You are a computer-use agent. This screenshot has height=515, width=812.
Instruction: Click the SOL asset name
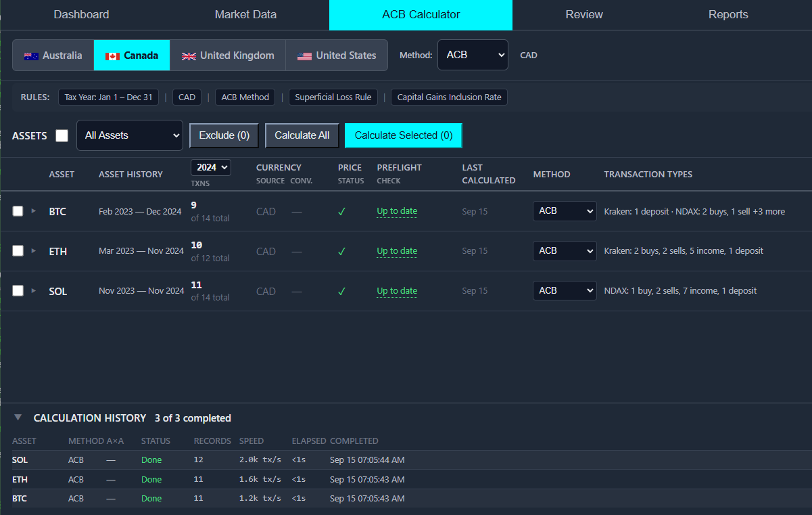coord(58,292)
